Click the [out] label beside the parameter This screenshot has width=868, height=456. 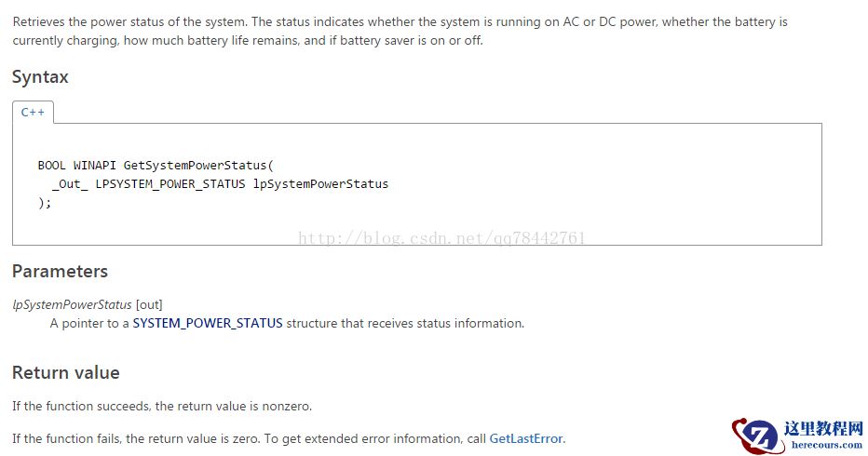(149, 305)
